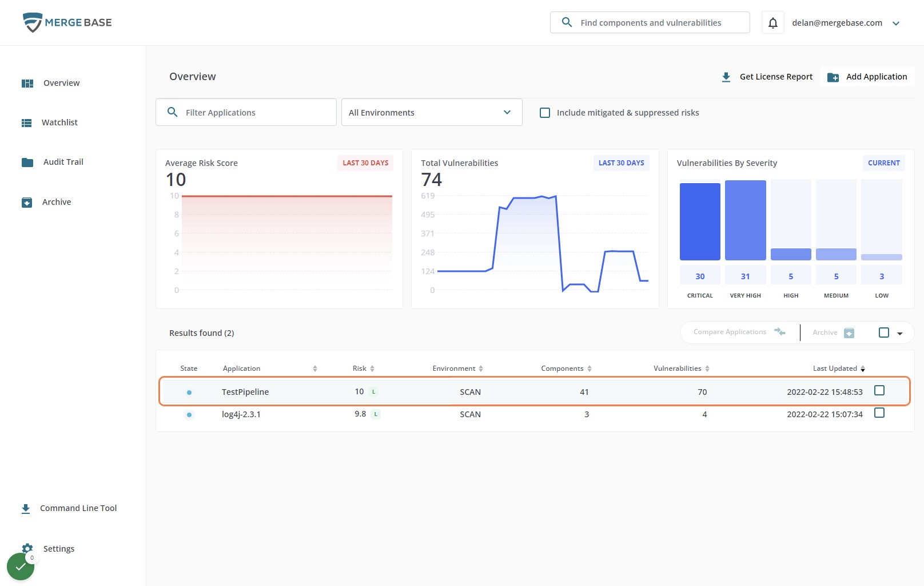This screenshot has height=586, width=924.
Task: Enable Include mitigated & suppressed risks checkbox
Action: (x=545, y=113)
